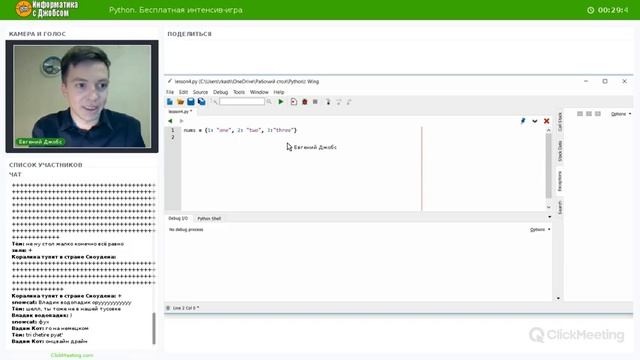Click the second grey layout icon beside Options
Image resolution: width=640 pixels, height=360 pixels.
pyautogui.click(x=589, y=113)
